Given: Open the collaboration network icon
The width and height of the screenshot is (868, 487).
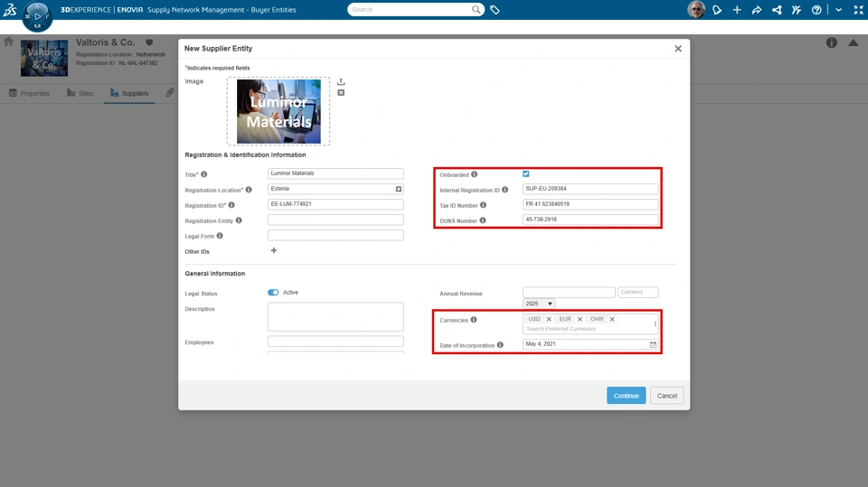Looking at the screenshot, I should click(777, 10).
